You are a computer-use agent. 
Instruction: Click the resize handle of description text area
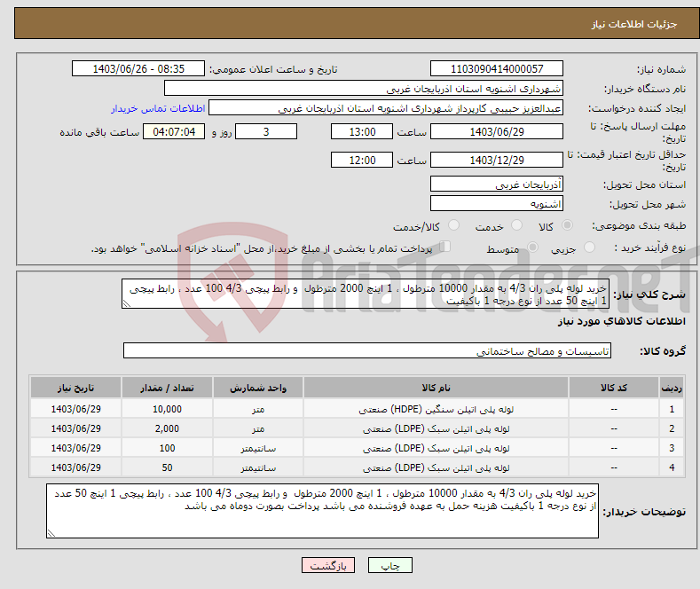127,303
